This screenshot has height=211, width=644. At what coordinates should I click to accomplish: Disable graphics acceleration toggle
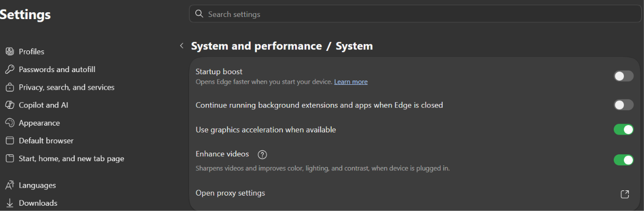(624, 129)
